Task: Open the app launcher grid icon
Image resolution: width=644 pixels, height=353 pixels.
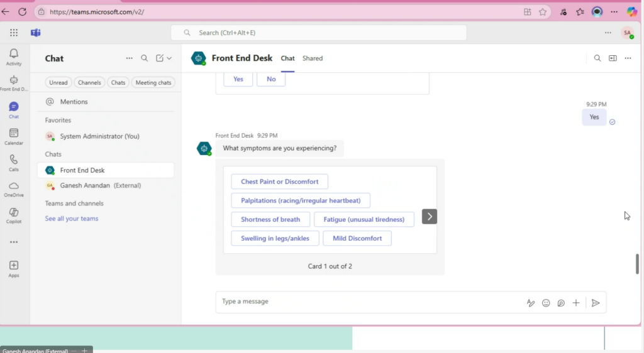Action: [x=14, y=33]
